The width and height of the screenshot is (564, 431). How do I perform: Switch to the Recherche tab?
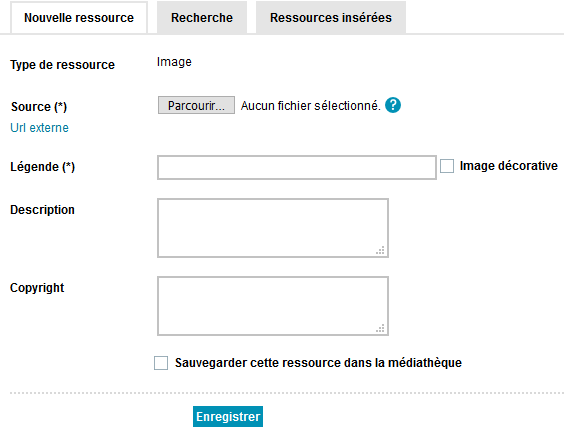point(202,18)
